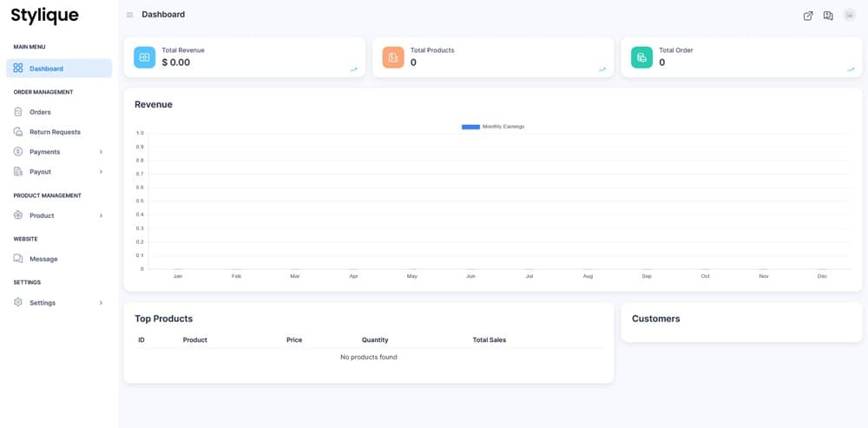Click the user profile avatar
Viewport: 868px width, 428px height.
[x=849, y=15]
